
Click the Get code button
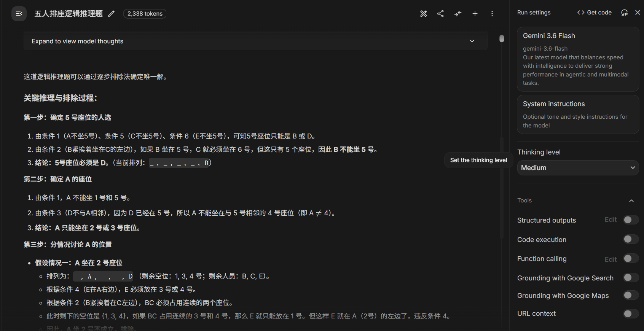coord(594,13)
